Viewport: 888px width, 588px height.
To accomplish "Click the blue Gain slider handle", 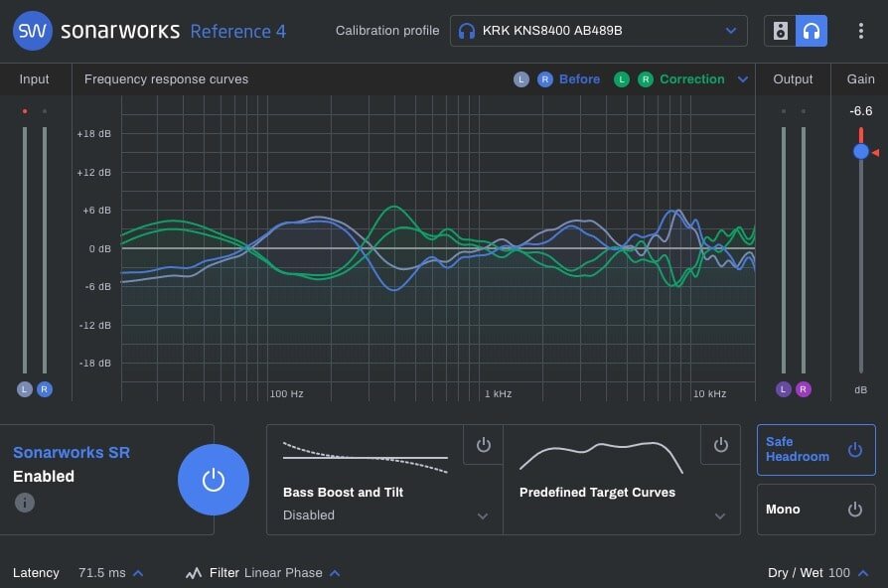I will point(861,152).
